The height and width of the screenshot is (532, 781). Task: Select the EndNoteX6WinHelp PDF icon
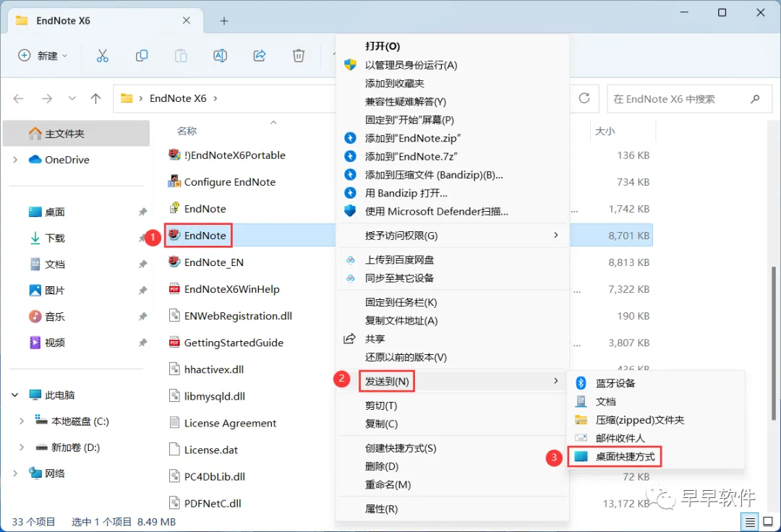(x=174, y=288)
